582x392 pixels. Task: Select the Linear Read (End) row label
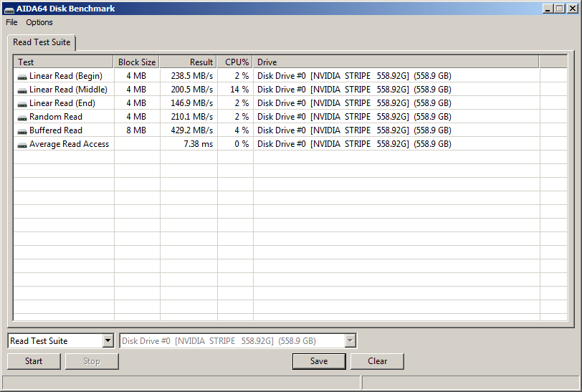point(62,103)
